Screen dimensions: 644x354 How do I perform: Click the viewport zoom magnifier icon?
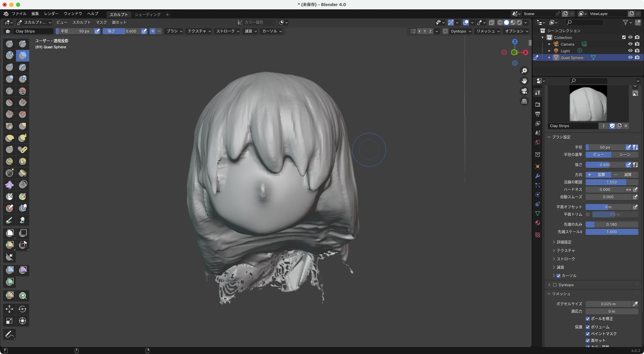click(524, 71)
